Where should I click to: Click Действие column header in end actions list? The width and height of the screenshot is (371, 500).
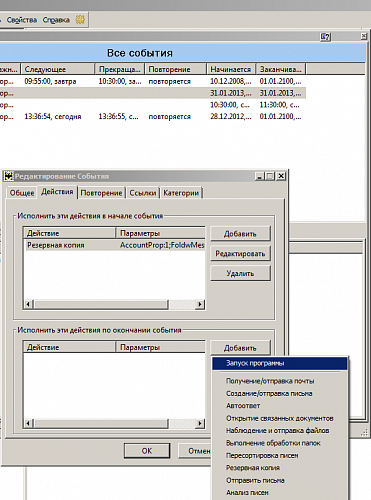click(69, 347)
